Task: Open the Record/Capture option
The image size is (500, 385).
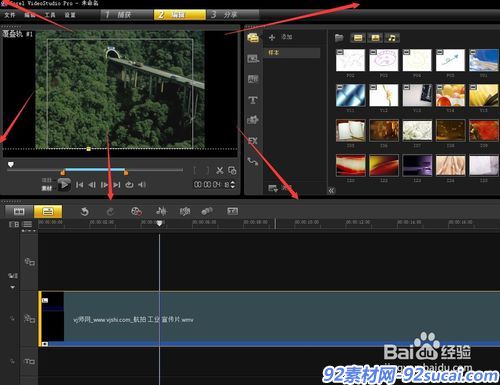Action: point(136,211)
